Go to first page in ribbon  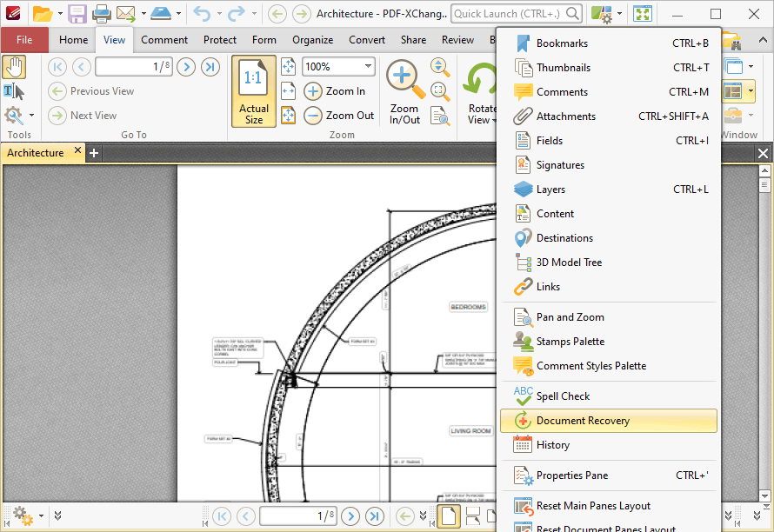[x=57, y=67]
